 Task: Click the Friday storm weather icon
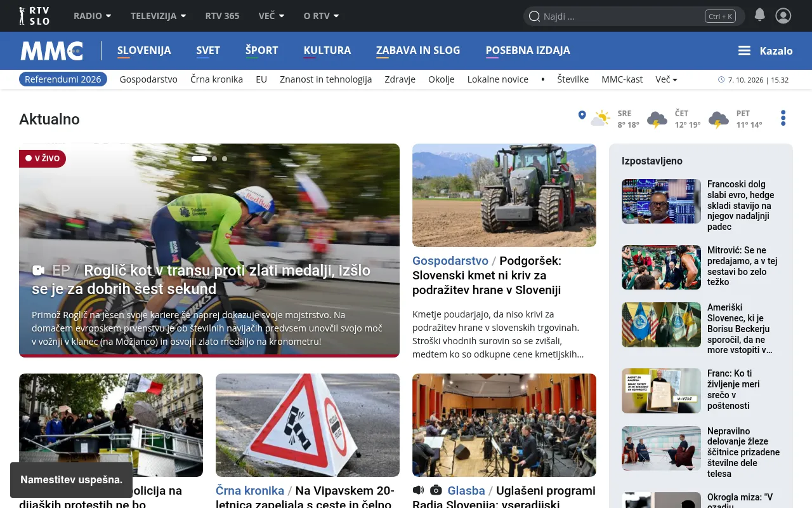[x=719, y=119]
